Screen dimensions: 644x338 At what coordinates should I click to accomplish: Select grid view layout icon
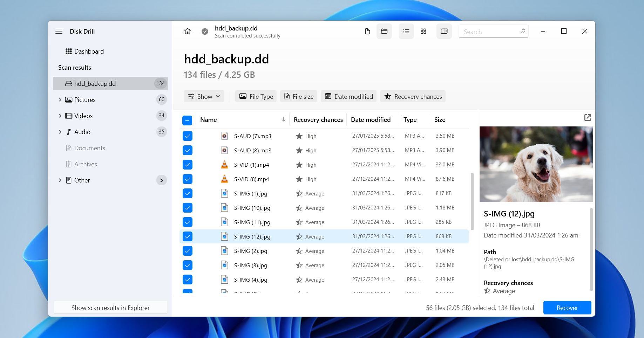[423, 32]
